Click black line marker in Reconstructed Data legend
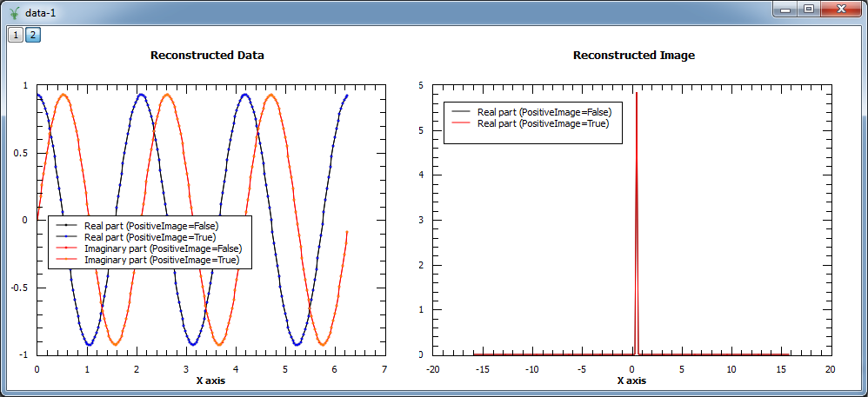 pos(66,226)
